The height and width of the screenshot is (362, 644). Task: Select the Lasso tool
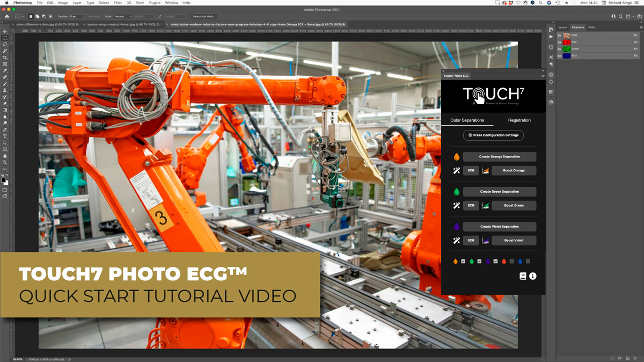(5, 45)
